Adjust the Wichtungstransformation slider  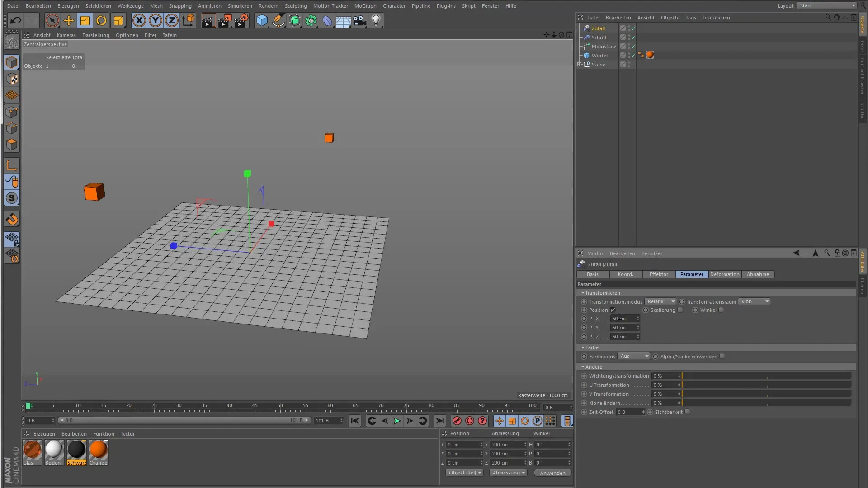point(766,375)
